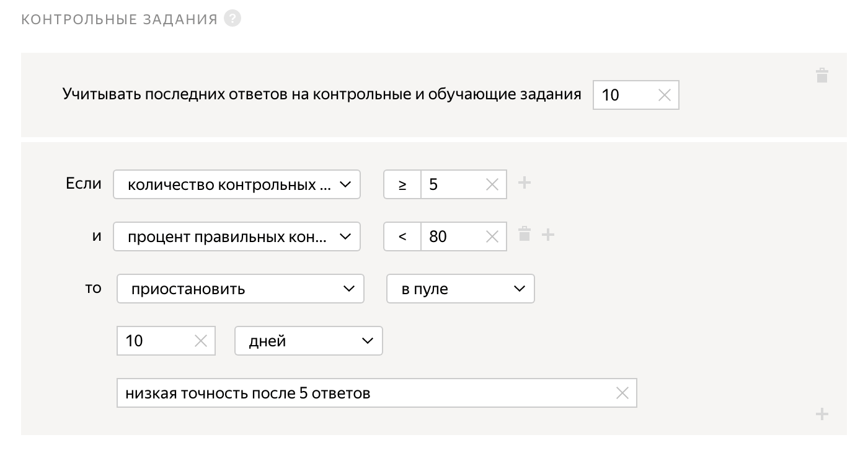This screenshot has width=868, height=463.
Task: Clear the duration value 10
Action: (x=201, y=341)
